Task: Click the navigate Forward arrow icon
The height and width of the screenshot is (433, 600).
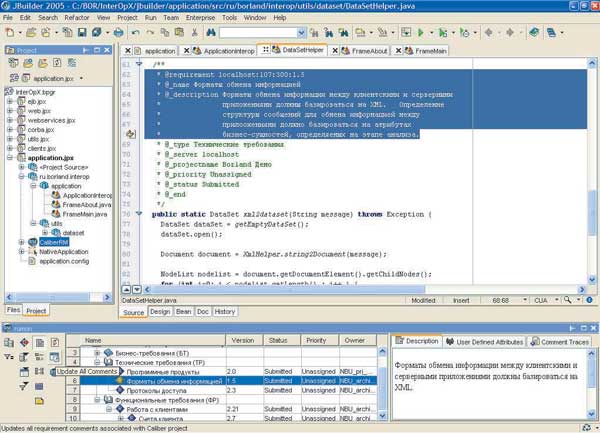Action: coord(510,33)
